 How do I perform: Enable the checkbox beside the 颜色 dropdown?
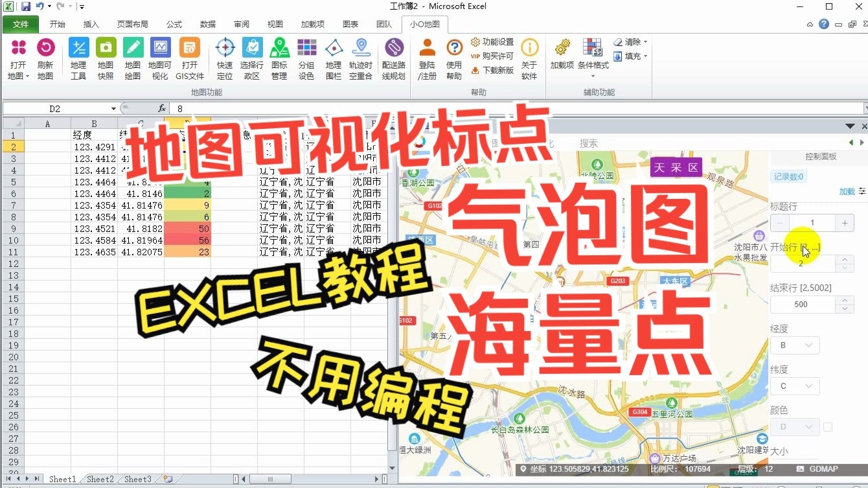(827, 426)
